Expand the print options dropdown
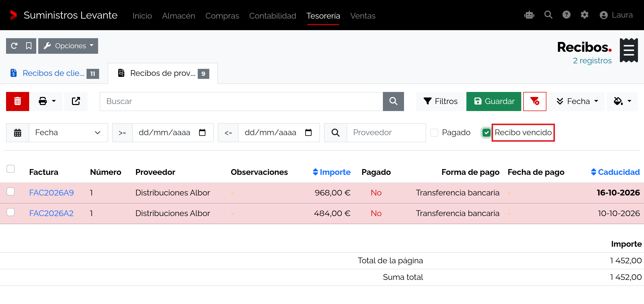This screenshot has height=304, width=644. pos(47,101)
